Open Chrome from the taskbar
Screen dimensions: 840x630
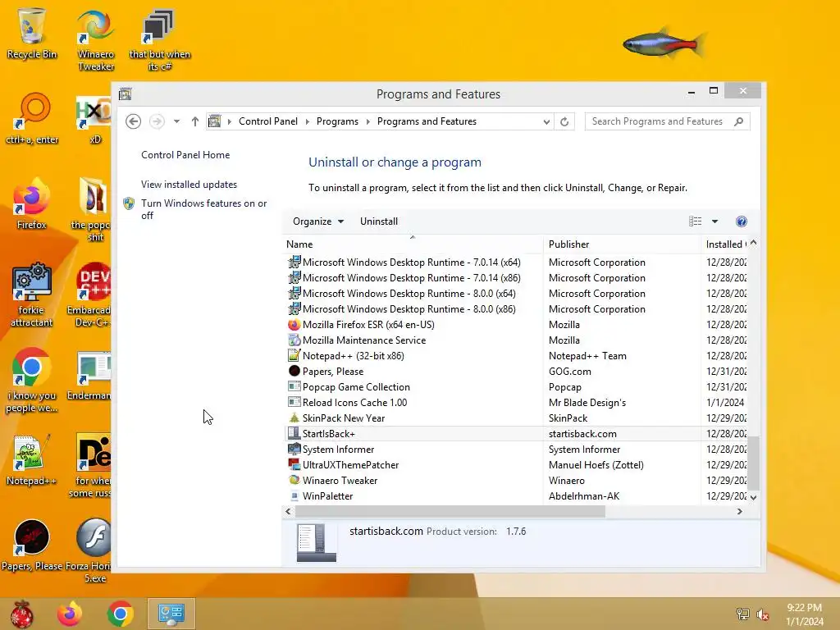click(120, 614)
